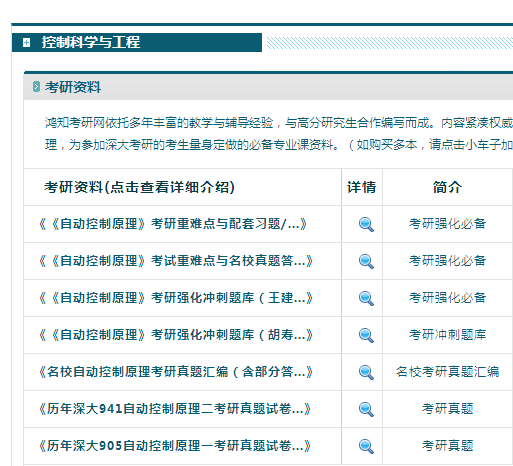Open details magnifier for 考研重难点与配套习题 row

click(x=366, y=224)
